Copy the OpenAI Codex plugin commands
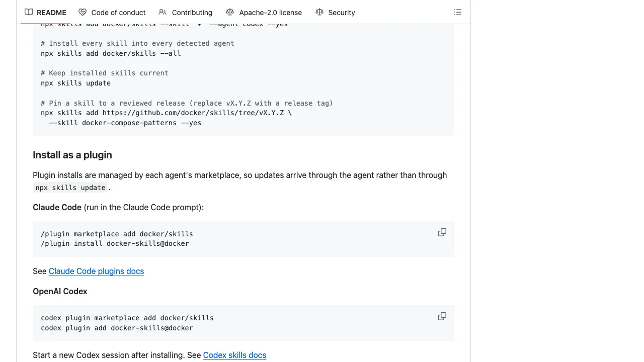 (x=442, y=316)
